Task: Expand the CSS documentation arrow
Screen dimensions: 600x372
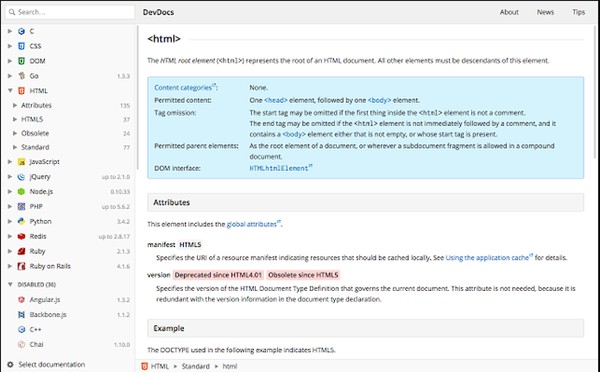Action: (x=10, y=46)
